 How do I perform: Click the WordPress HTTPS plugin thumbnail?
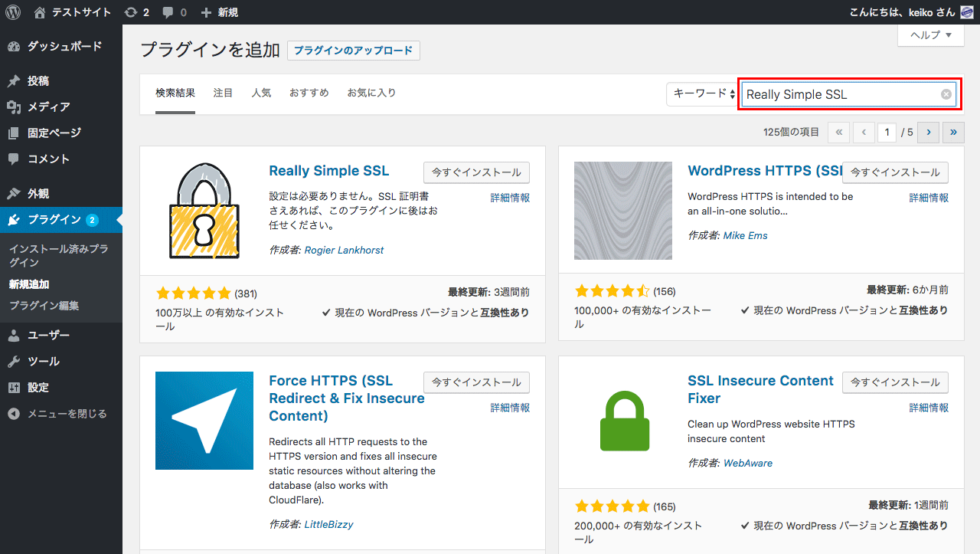623,211
